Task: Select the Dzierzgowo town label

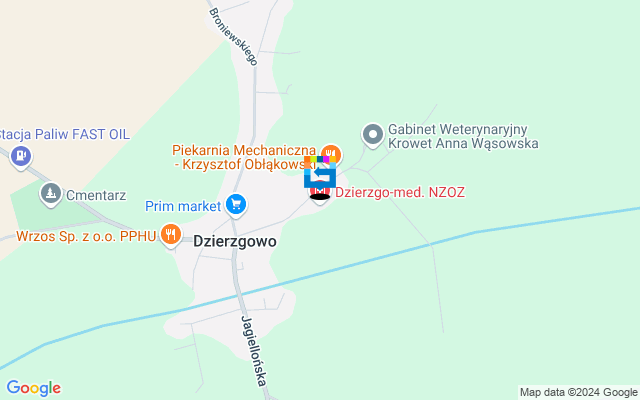Action: (x=235, y=241)
